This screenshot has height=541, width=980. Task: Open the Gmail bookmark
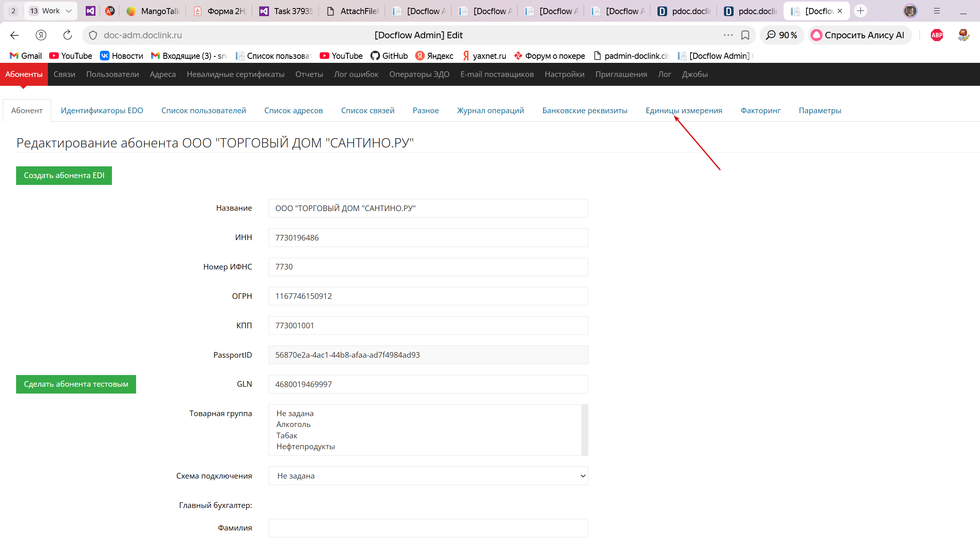coord(26,56)
